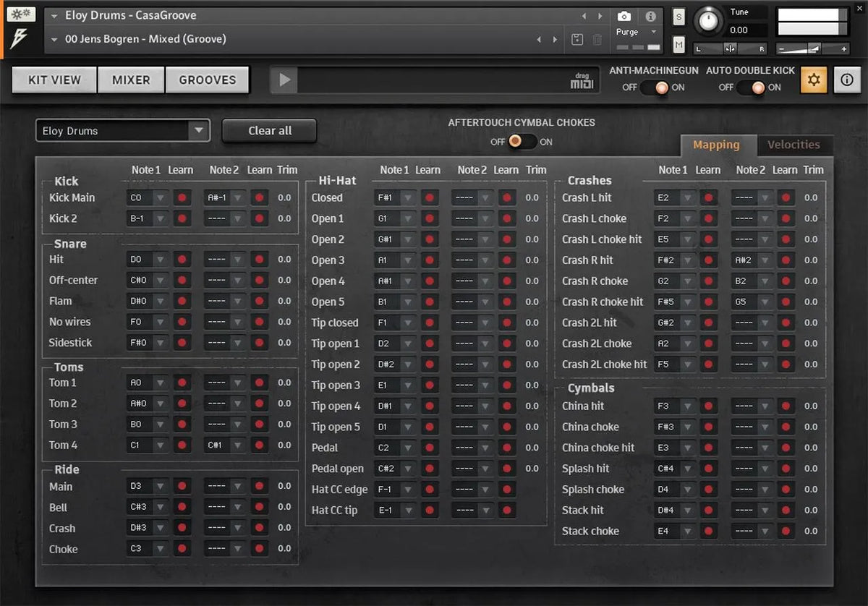Click the Clear all button
This screenshot has height=606, width=868.
269,130
